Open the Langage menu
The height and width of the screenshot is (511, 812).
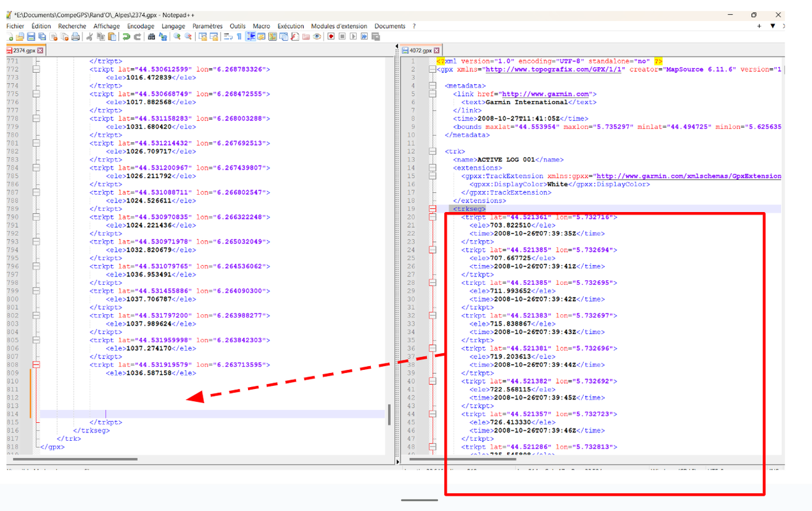(x=173, y=26)
